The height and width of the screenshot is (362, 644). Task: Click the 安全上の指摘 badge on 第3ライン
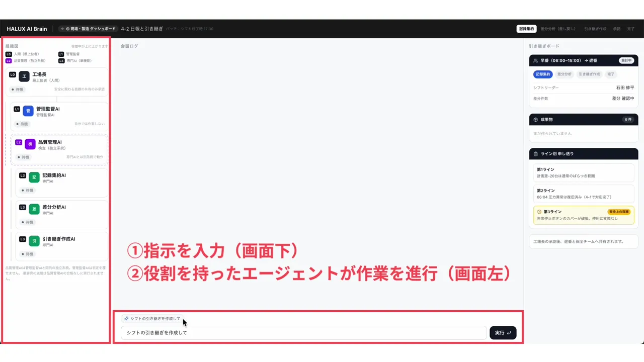619,212
